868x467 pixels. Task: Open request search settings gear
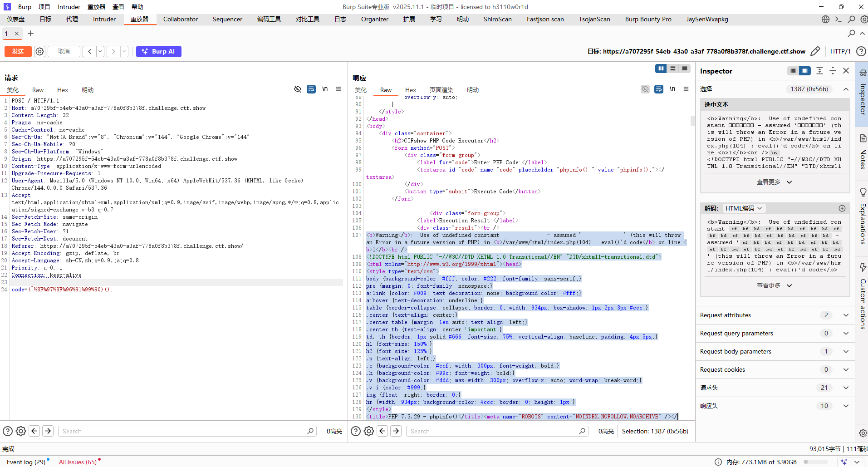[21, 431]
